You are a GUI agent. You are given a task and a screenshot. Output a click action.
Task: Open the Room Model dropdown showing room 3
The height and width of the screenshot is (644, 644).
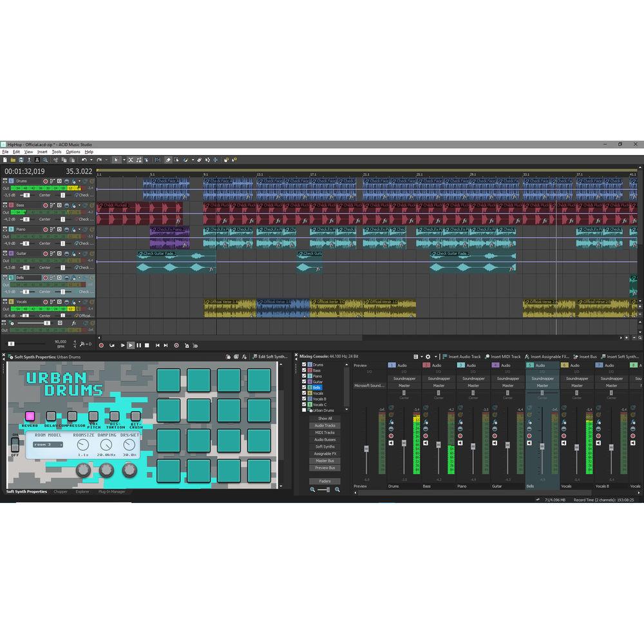point(47,444)
